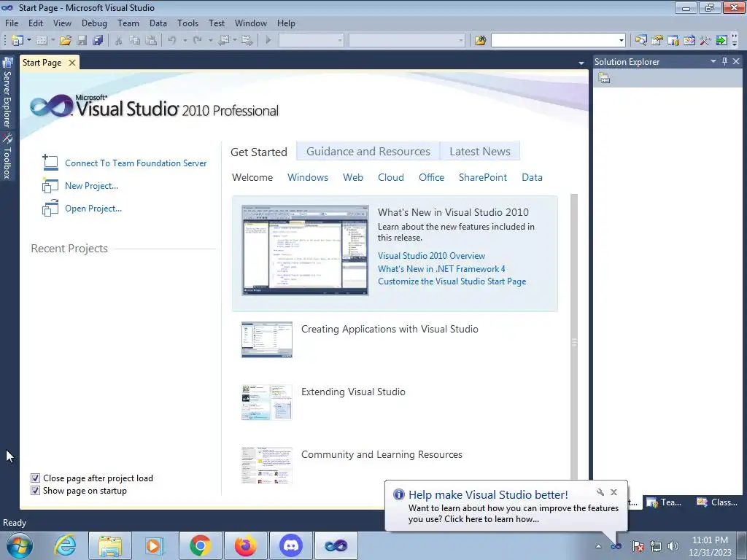This screenshot has height=560, width=747.
Task: Expand the Toolbox side tab
Action: point(7,156)
